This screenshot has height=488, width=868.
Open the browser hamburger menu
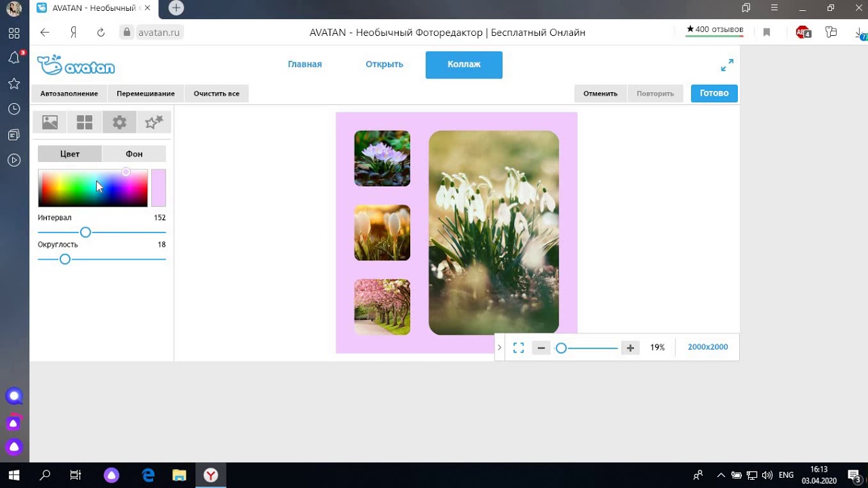coord(774,8)
